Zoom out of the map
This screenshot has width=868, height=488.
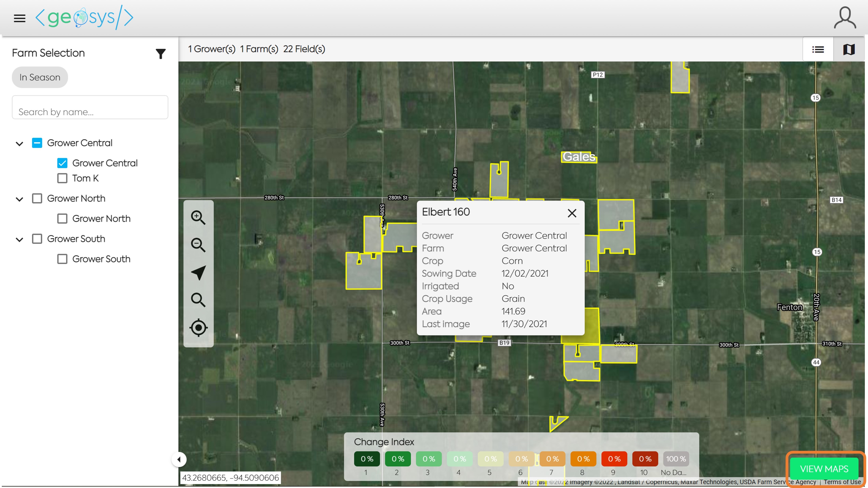point(198,245)
